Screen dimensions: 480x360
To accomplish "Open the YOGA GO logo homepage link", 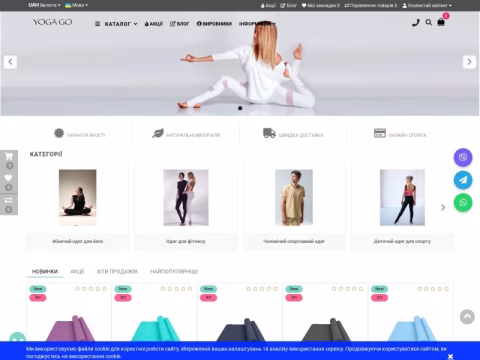I will click(52, 22).
